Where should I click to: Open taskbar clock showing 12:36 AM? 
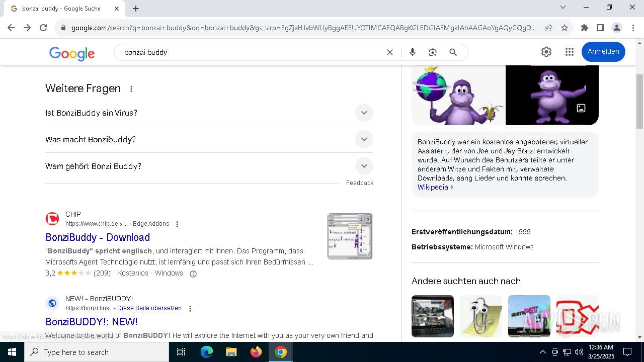(601, 352)
